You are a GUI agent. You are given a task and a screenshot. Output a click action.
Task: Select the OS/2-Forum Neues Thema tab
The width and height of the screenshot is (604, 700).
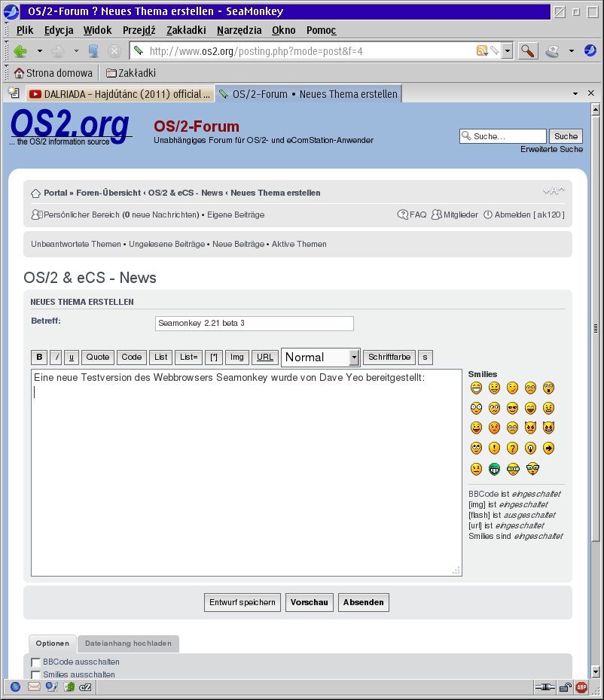[x=309, y=94]
